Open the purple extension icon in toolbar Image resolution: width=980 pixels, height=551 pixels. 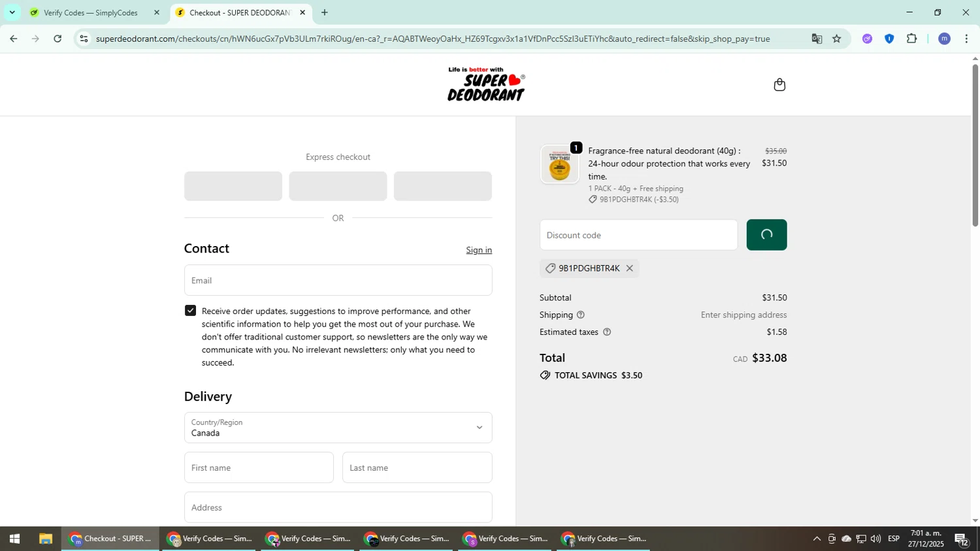click(867, 39)
